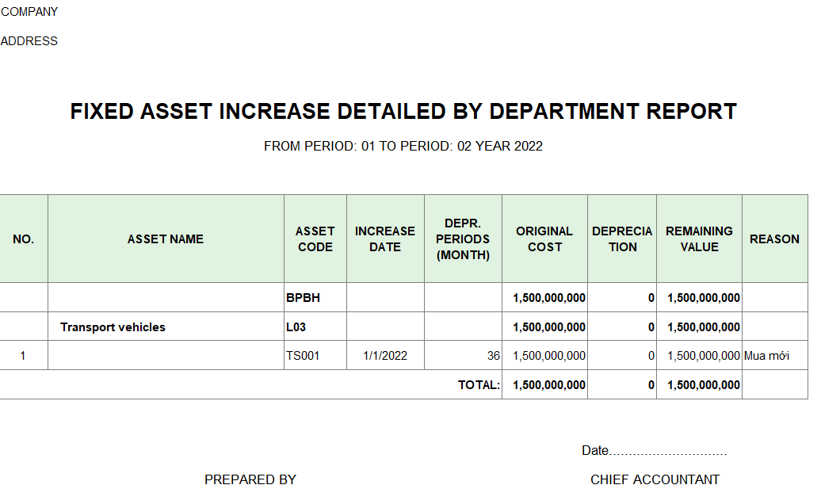Select the BPBH department code cell
821x504 pixels.
[x=303, y=298]
